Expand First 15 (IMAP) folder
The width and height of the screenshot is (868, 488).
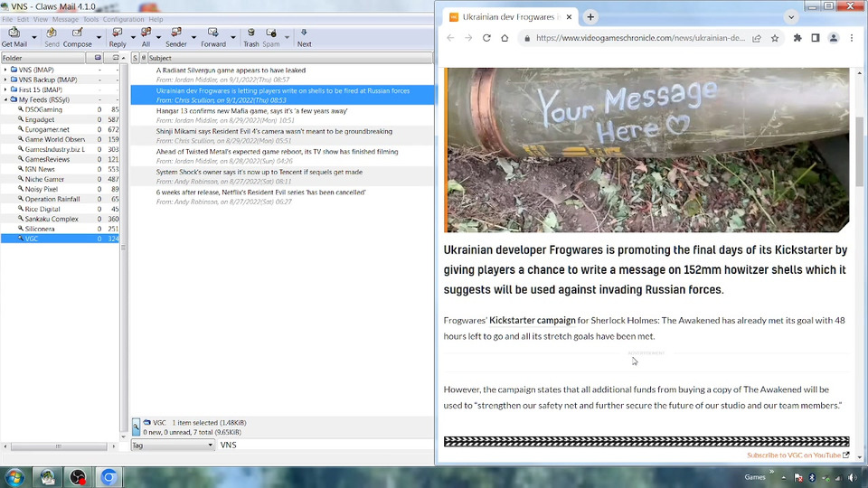point(5,89)
